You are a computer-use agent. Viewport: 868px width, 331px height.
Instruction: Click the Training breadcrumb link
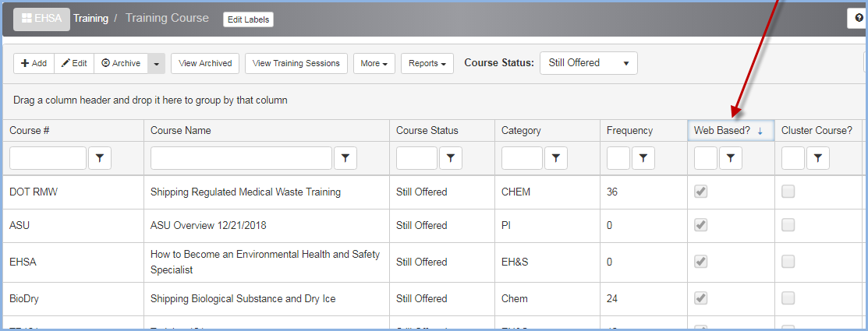[90, 18]
